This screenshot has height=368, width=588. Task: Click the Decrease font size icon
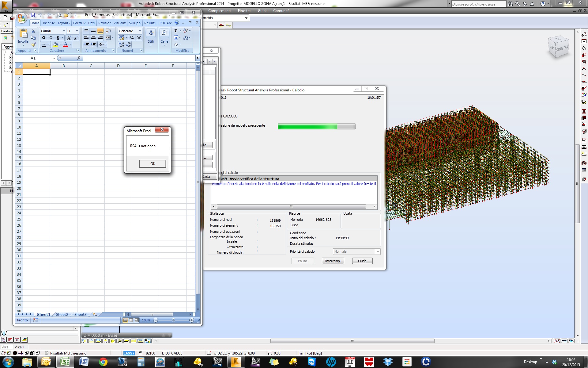[x=76, y=38]
